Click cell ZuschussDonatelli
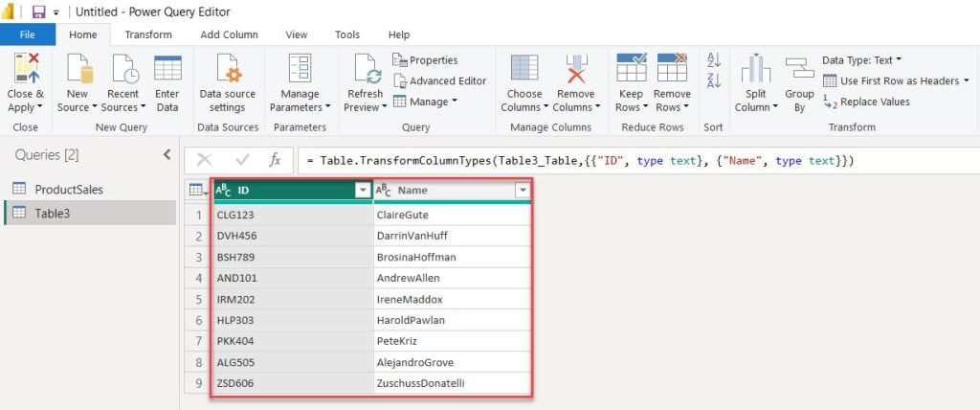The width and height of the screenshot is (980, 410). coord(452,383)
